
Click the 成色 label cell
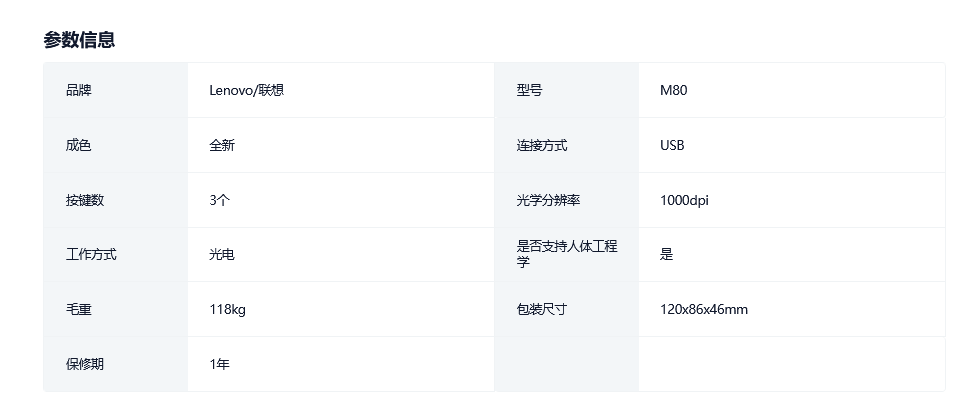(78, 145)
